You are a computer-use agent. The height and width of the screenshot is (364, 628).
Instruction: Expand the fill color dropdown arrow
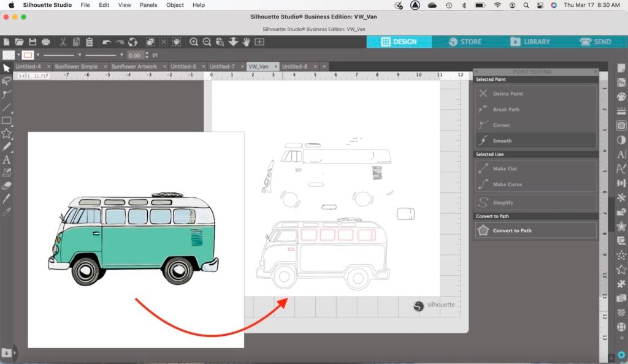[x=18, y=55]
